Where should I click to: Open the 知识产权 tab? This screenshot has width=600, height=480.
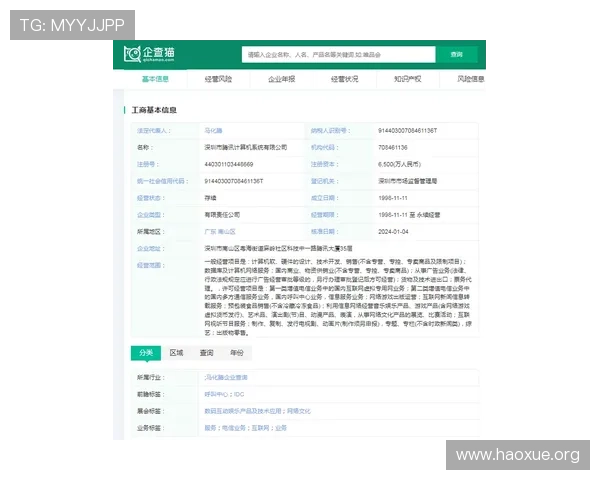(x=408, y=79)
